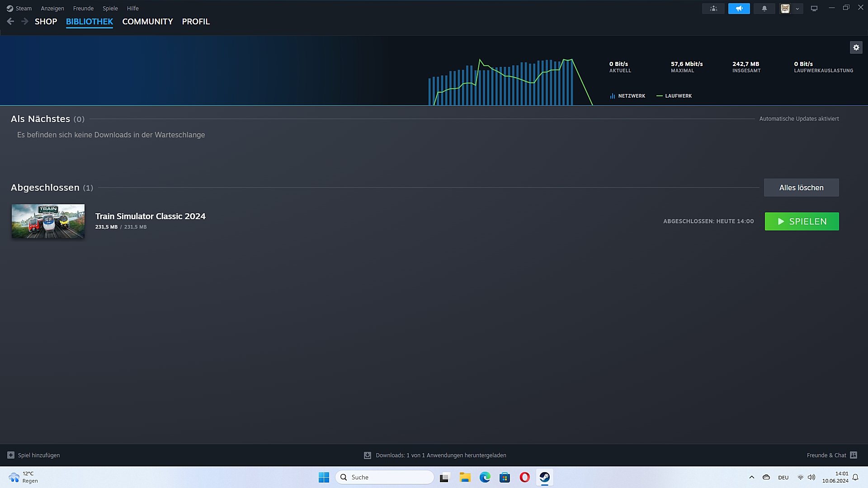Click the forward navigation arrow
The height and width of the screenshot is (488, 868).
point(24,21)
